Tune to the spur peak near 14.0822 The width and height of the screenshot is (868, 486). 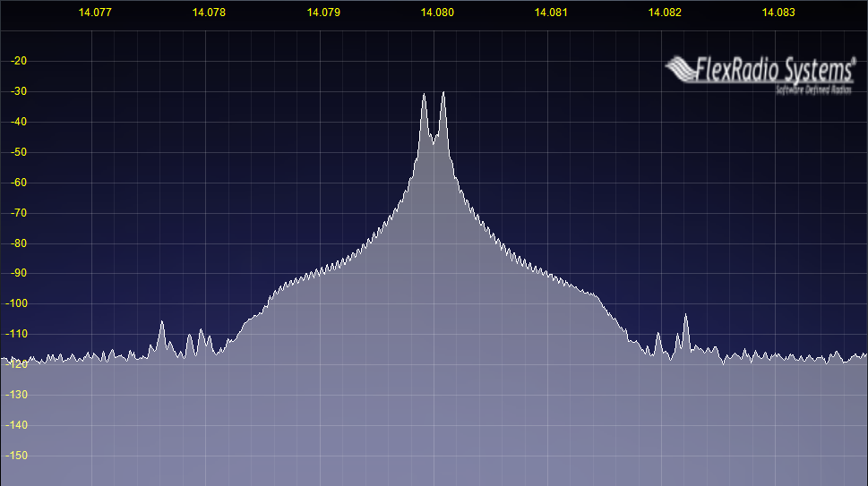click(685, 316)
